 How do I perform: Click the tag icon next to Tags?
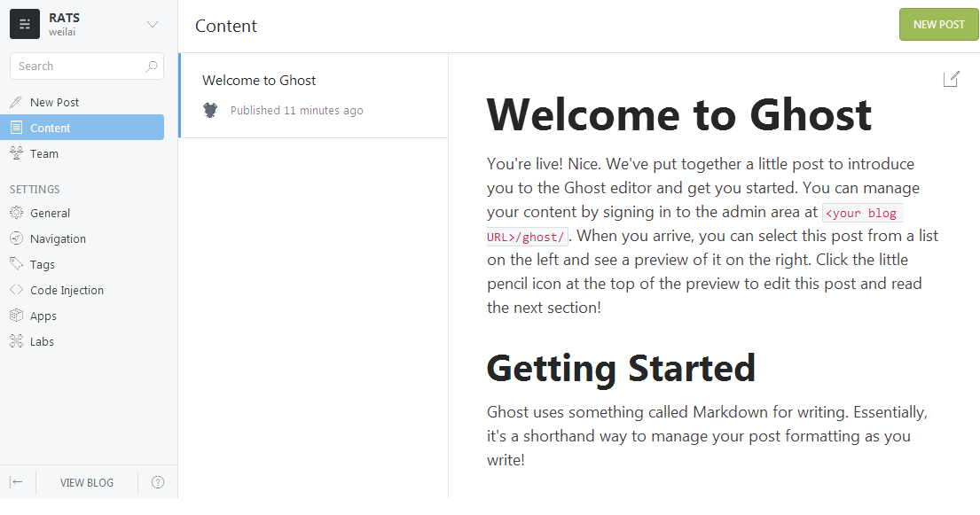coord(17,264)
